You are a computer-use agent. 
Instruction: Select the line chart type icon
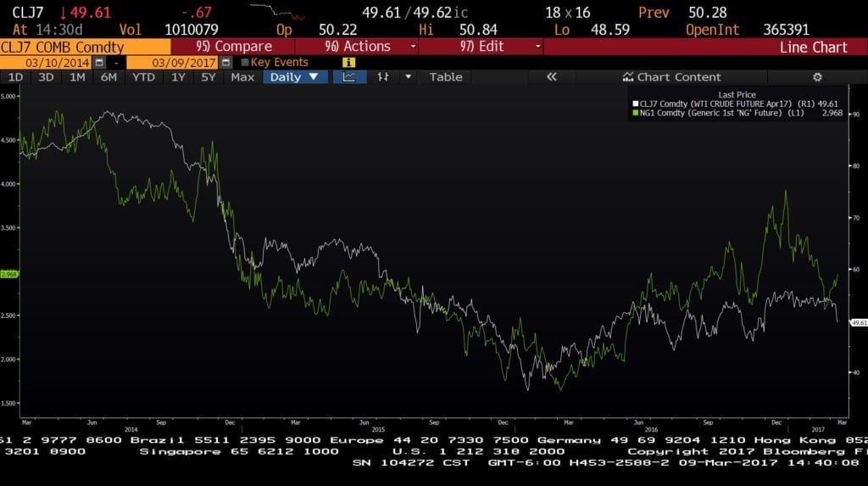(349, 77)
